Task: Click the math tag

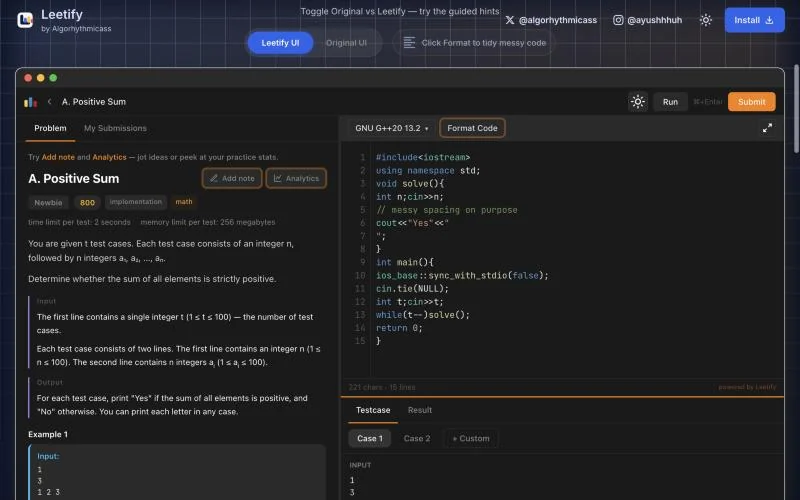Action: coord(184,202)
